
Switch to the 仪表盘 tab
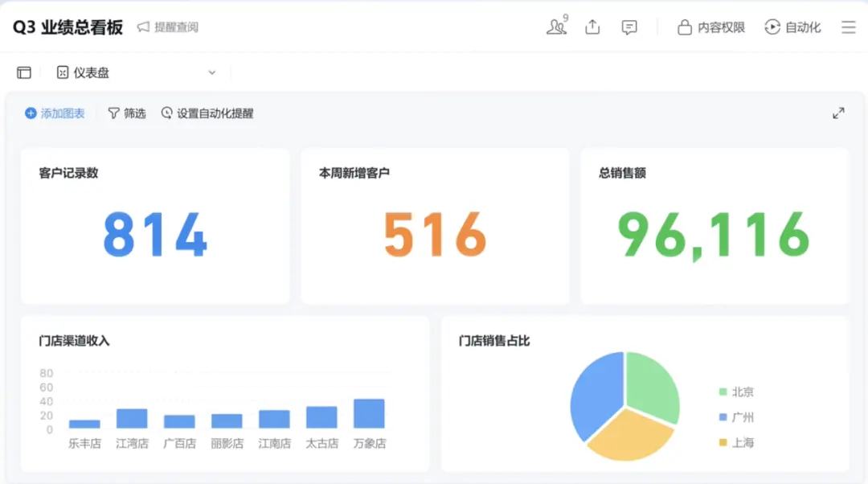pyautogui.click(x=92, y=72)
